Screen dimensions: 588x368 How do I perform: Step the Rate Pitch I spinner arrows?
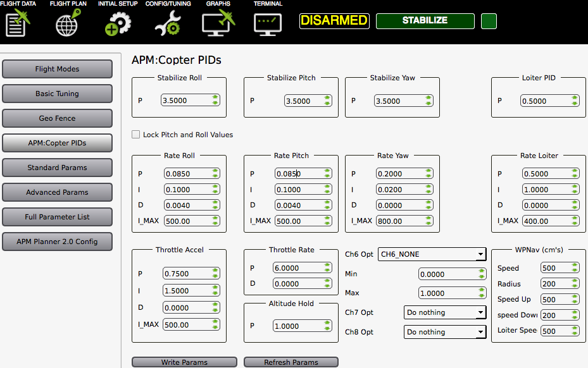pyautogui.click(x=327, y=189)
